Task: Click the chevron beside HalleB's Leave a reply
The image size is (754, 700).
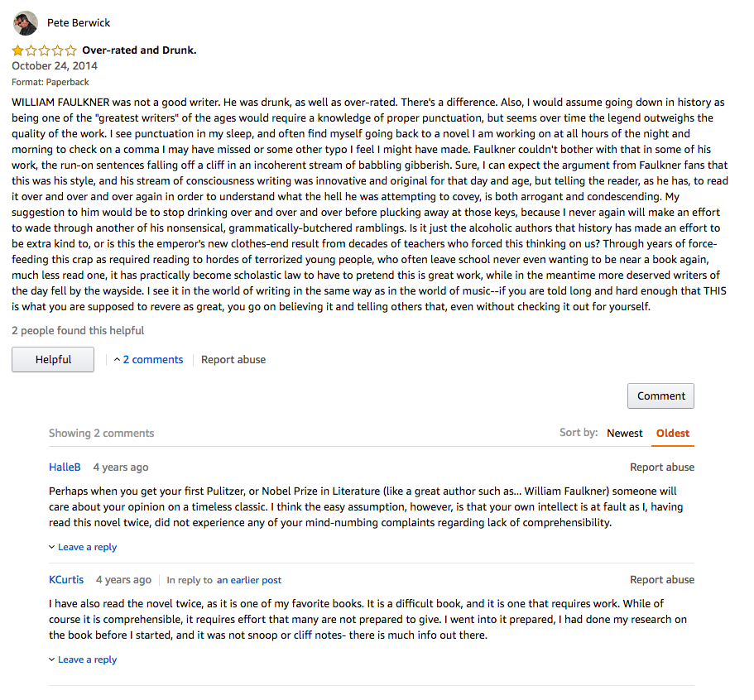Action: [52, 547]
